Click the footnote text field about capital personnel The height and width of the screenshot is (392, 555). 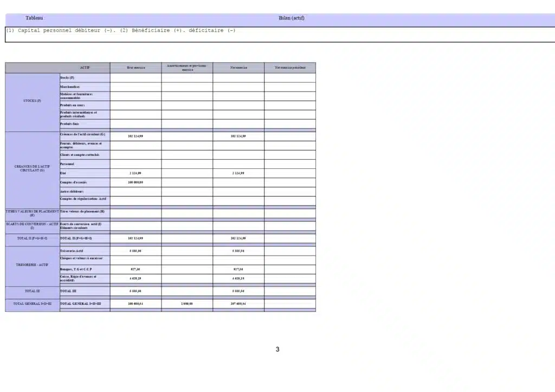point(120,31)
